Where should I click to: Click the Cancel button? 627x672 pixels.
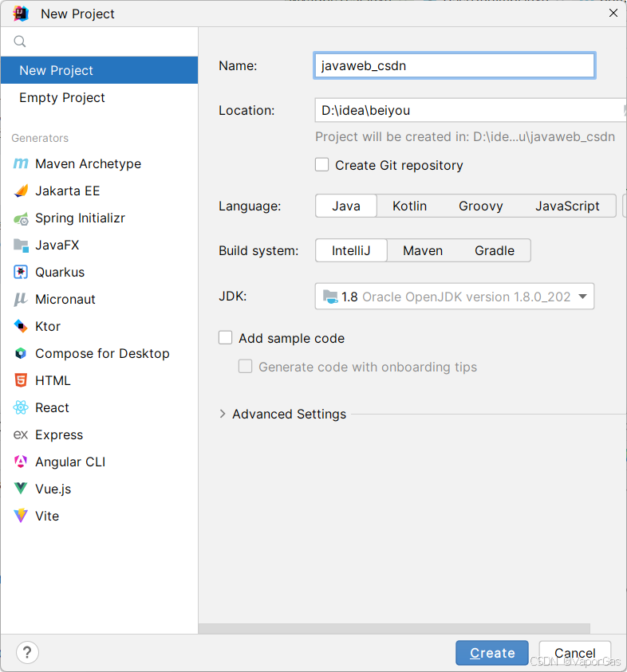pyautogui.click(x=574, y=653)
